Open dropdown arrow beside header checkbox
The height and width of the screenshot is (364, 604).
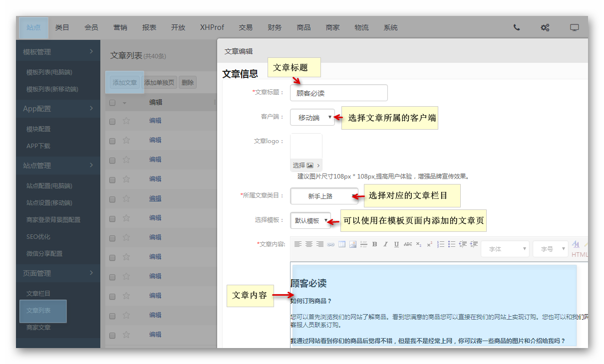click(124, 103)
